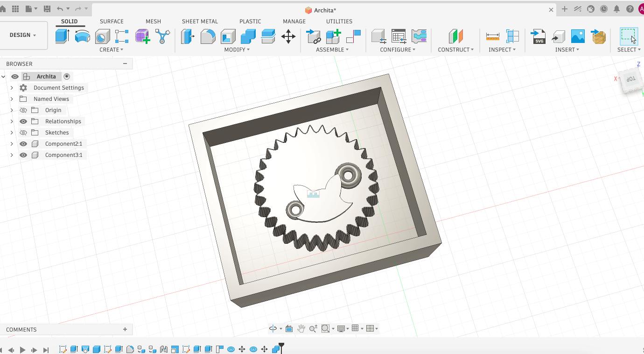
Task: Click the timeline end marker
Action: [281, 348]
